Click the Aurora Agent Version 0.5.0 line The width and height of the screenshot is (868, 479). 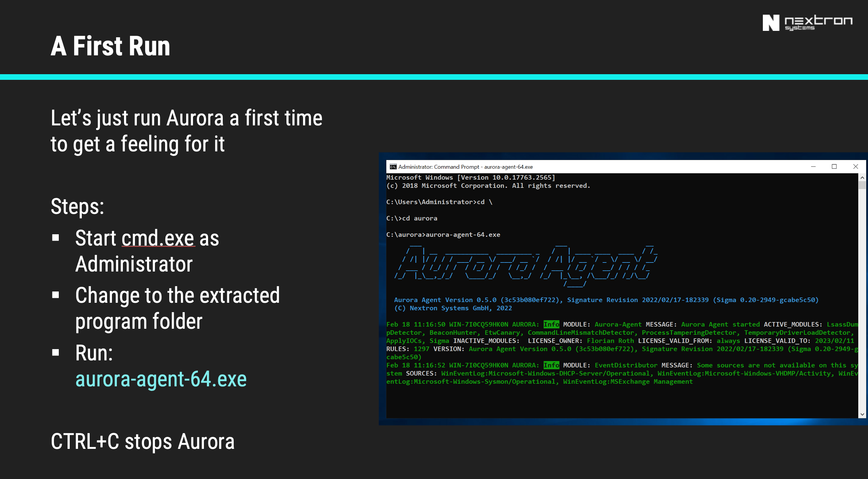pyautogui.click(x=606, y=300)
